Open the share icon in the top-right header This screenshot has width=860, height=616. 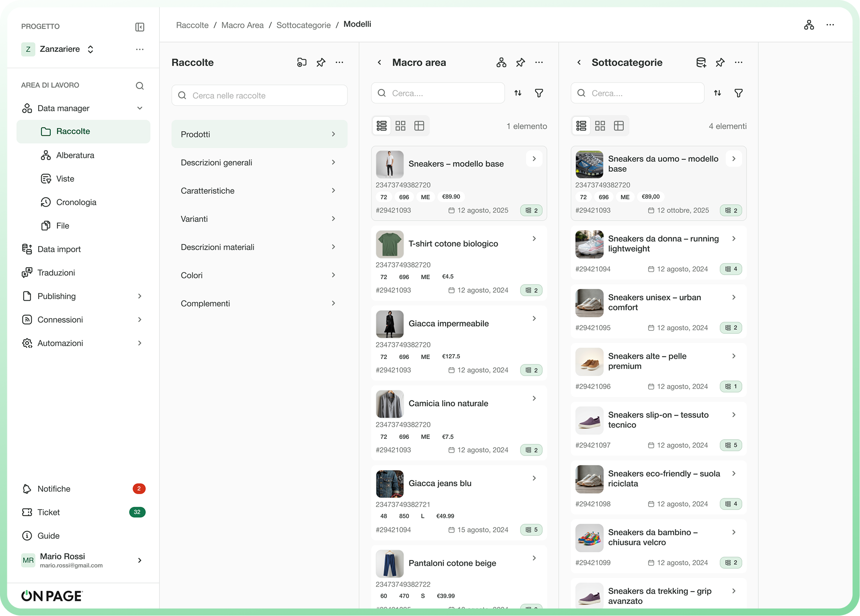809,24
